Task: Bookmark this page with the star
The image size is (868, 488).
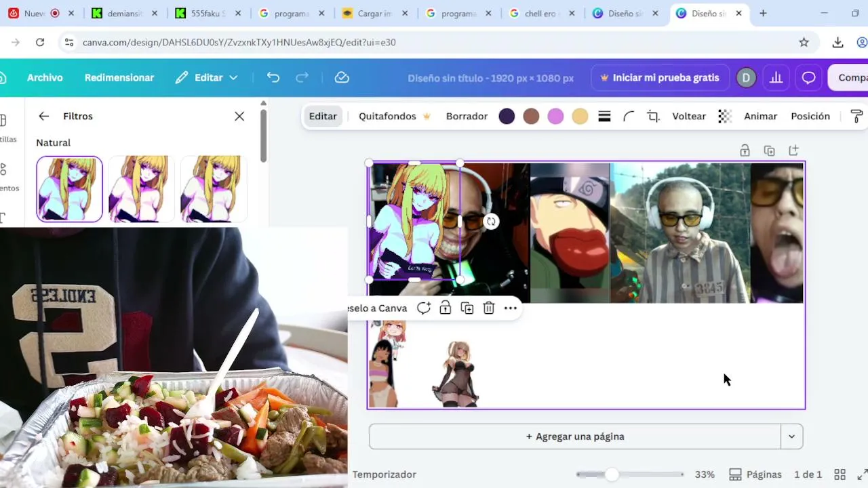Action: pos(804,42)
